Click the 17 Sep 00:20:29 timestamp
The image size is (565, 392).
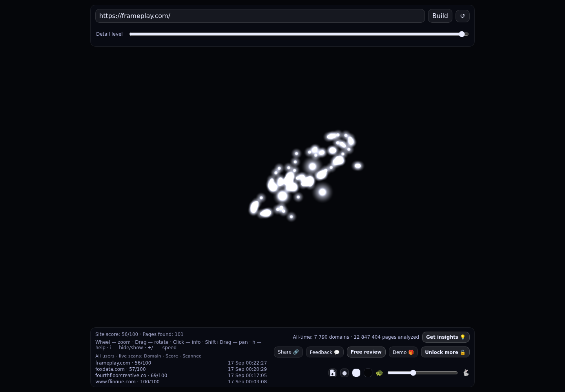pos(247,369)
